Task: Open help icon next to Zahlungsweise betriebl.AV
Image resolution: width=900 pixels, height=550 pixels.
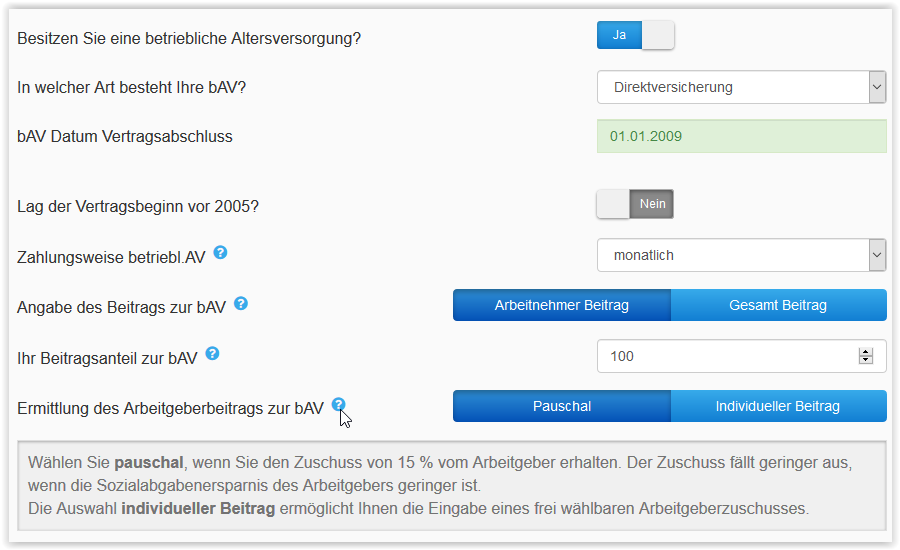Action: pyautogui.click(x=220, y=253)
